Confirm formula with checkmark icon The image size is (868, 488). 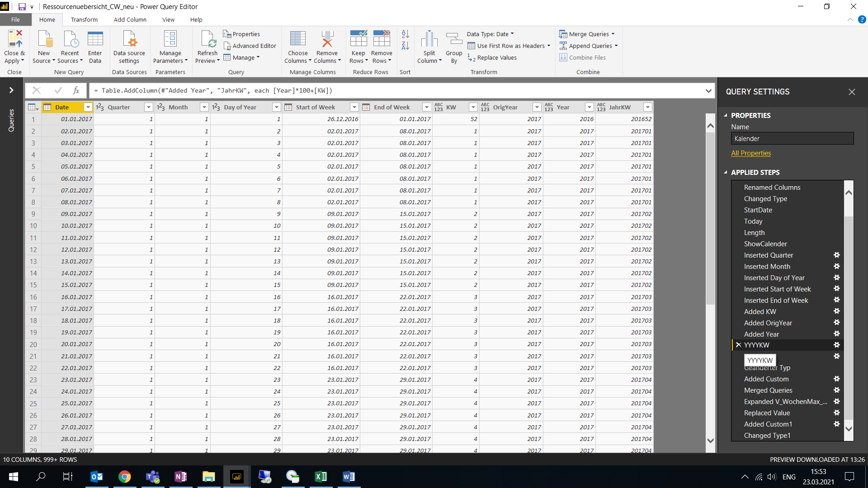coord(58,90)
